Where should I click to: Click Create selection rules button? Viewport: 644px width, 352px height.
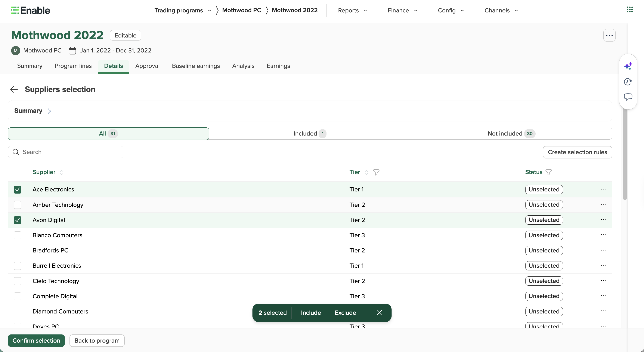click(x=577, y=152)
